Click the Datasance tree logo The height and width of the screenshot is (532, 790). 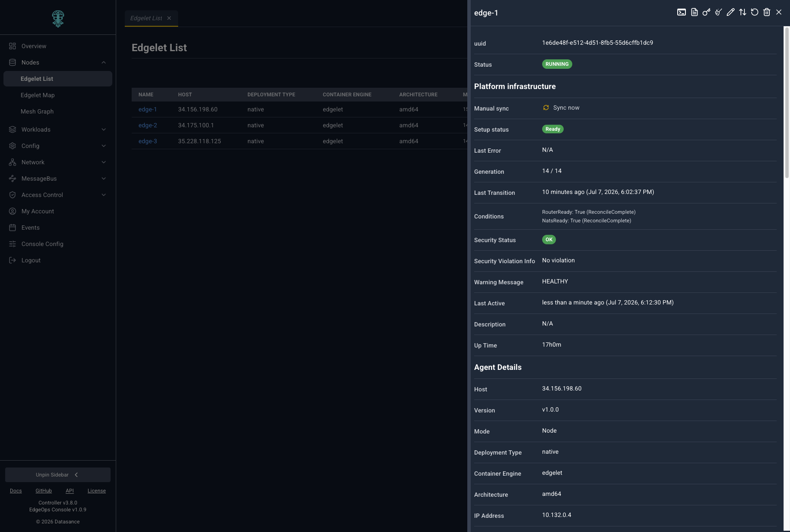pos(58,19)
